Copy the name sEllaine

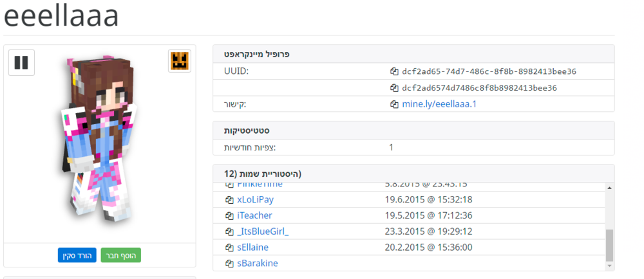coord(229,248)
